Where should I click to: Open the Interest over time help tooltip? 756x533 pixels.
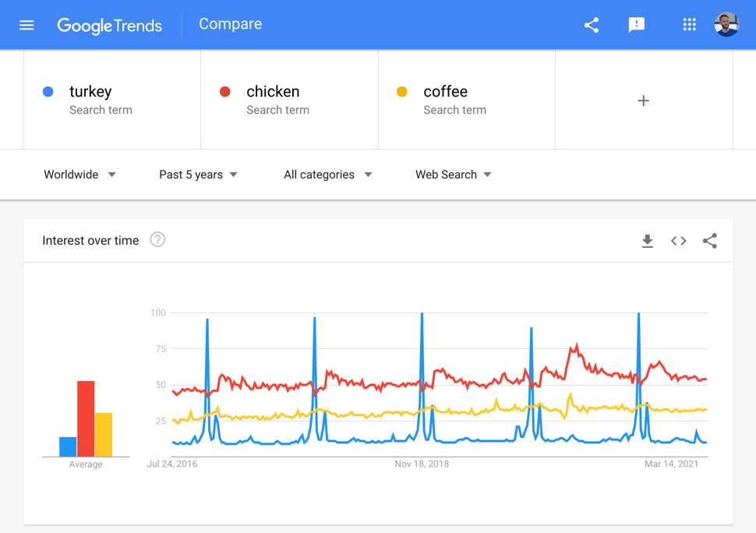click(x=157, y=240)
